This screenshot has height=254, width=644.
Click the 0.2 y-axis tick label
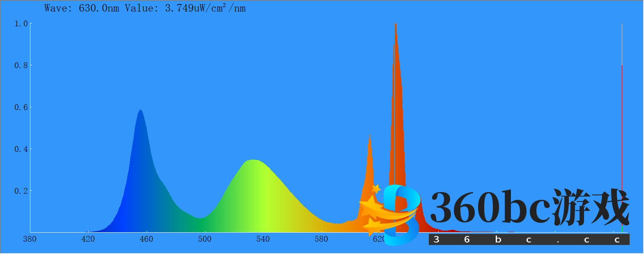[21, 191]
